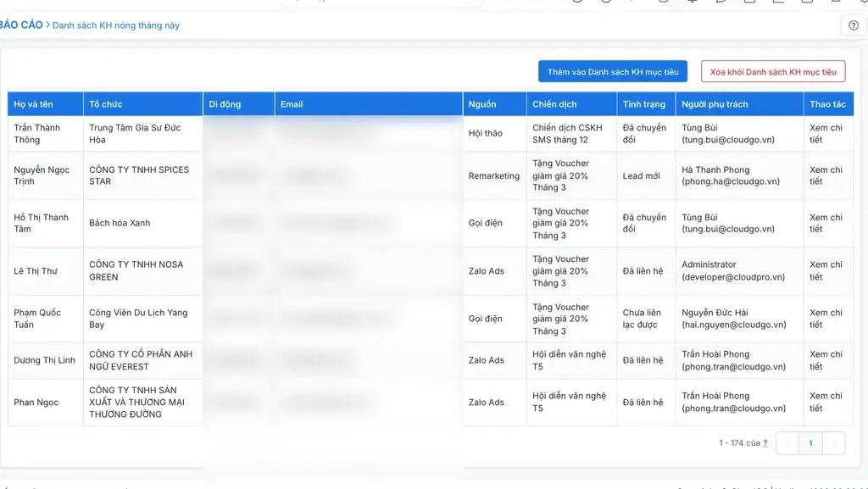868x489 pixels.
Task: Go to previous page arrow in pagination
Action: (x=787, y=443)
